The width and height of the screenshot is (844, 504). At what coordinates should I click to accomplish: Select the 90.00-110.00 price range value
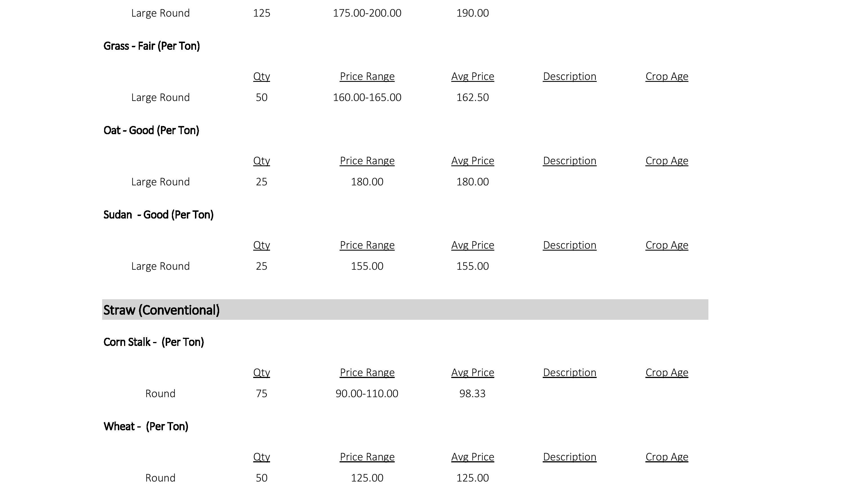point(367,394)
